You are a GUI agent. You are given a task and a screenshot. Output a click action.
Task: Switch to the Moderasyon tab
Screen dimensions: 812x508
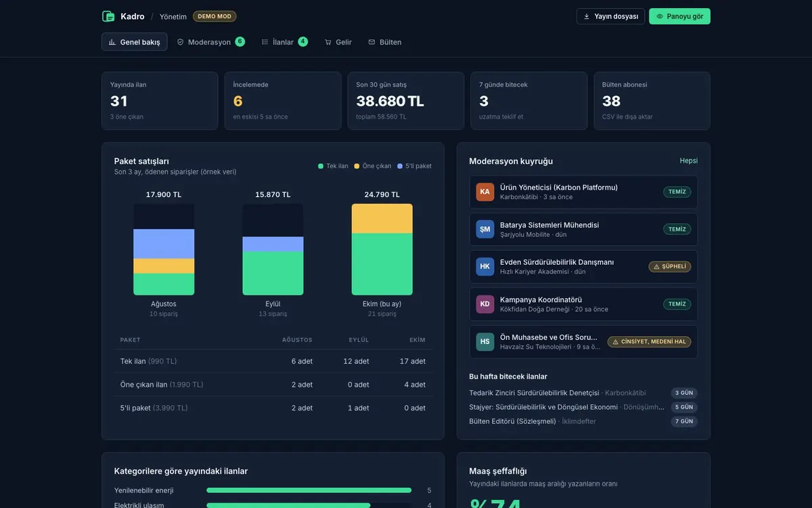(x=210, y=42)
